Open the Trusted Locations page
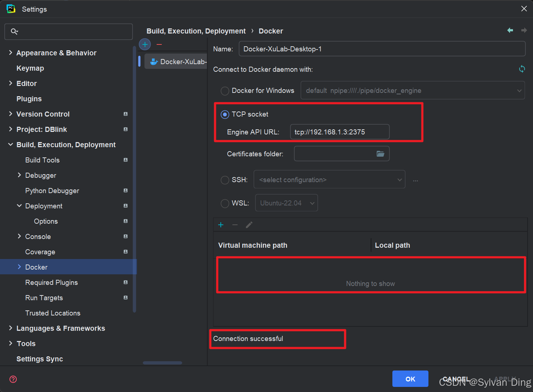Image resolution: width=533 pixels, height=392 pixels. tap(53, 313)
